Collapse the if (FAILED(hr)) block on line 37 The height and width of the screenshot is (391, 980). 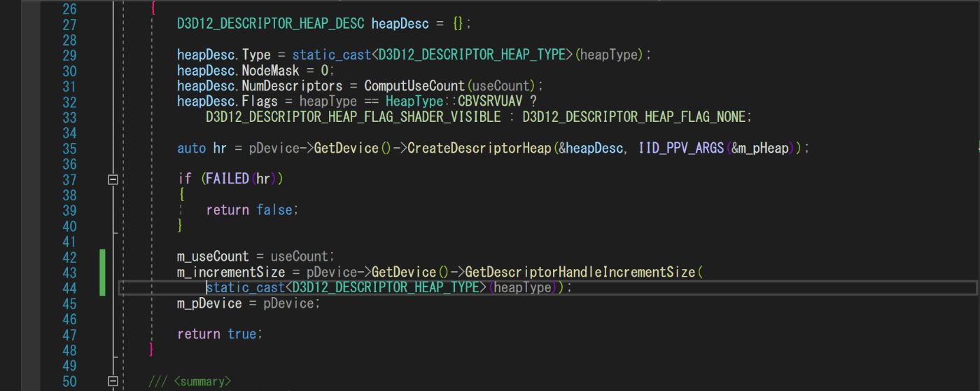coord(112,179)
